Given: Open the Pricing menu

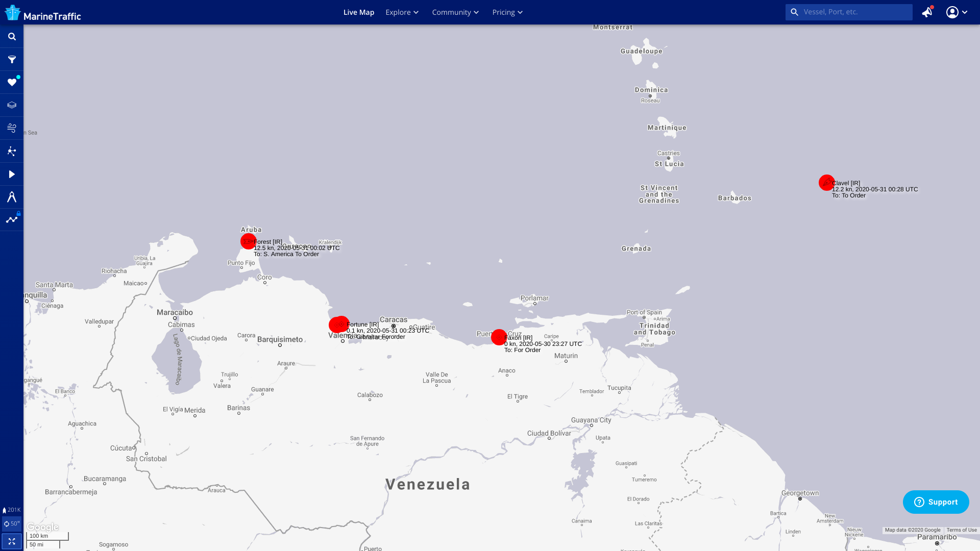Looking at the screenshot, I should pyautogui.click(x=507, y=12).
